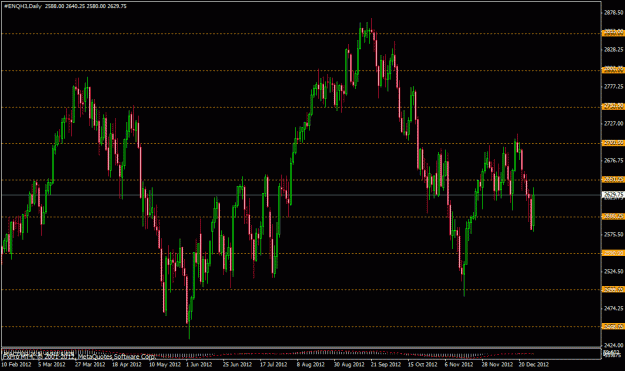Click the 8 Aug 2012 date label
Screen dimensions: 625x371
click(311, 364)
